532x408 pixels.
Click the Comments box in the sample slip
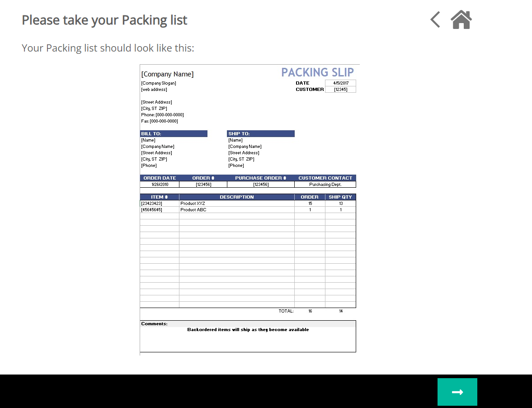tap(248, 336)
